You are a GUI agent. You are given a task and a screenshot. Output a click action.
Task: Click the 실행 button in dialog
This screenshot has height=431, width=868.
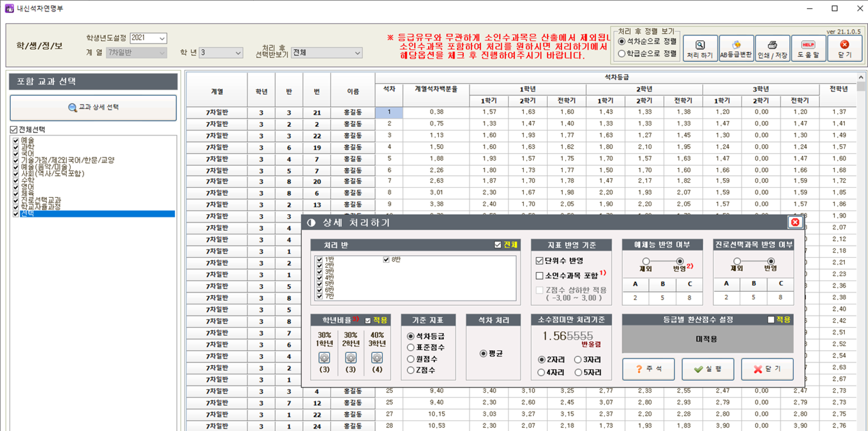708,369
